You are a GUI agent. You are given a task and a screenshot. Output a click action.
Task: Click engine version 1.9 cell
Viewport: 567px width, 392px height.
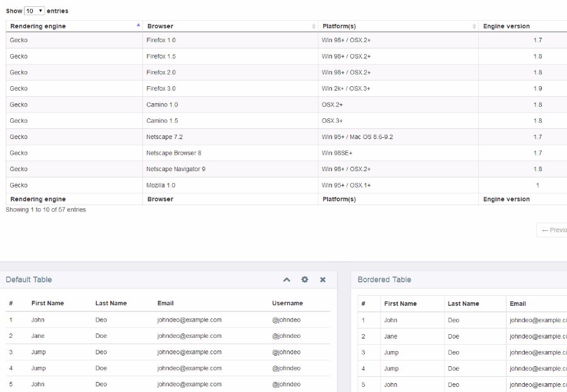(522, 89)
